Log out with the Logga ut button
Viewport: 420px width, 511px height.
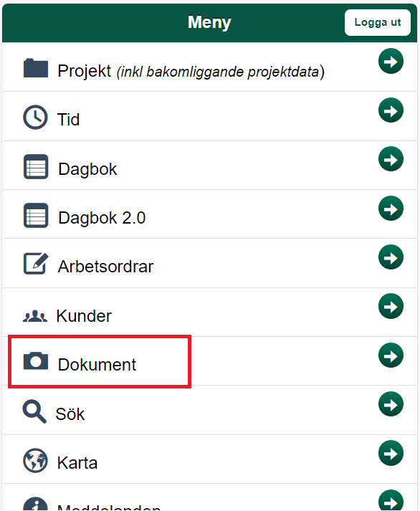coord(378,22)
